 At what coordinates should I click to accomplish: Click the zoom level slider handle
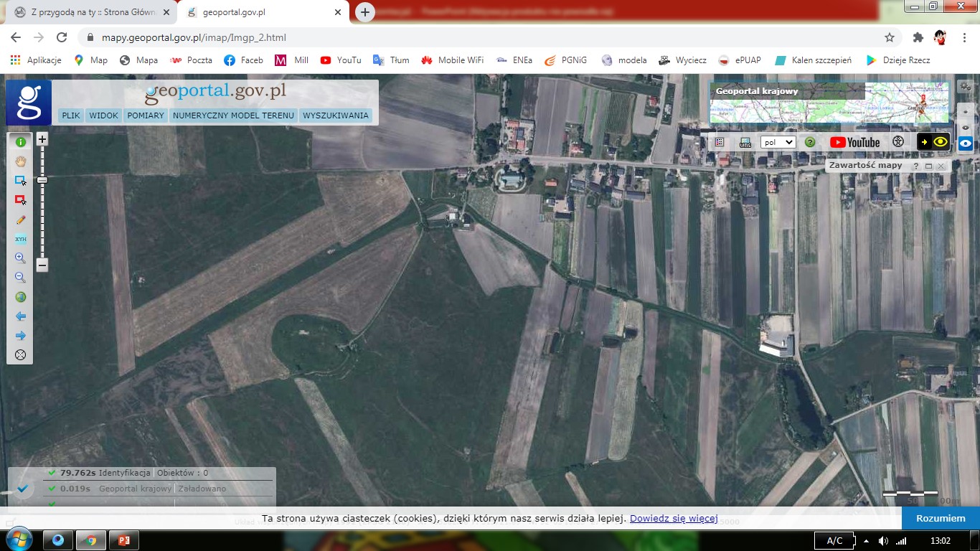click(42, 180)
